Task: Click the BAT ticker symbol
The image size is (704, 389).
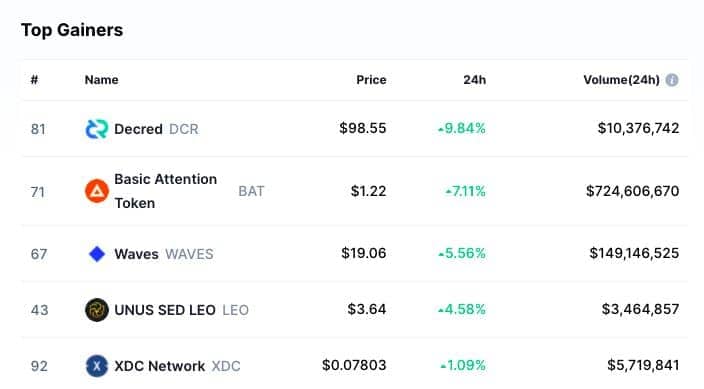Action: click(x=251, y=191)
